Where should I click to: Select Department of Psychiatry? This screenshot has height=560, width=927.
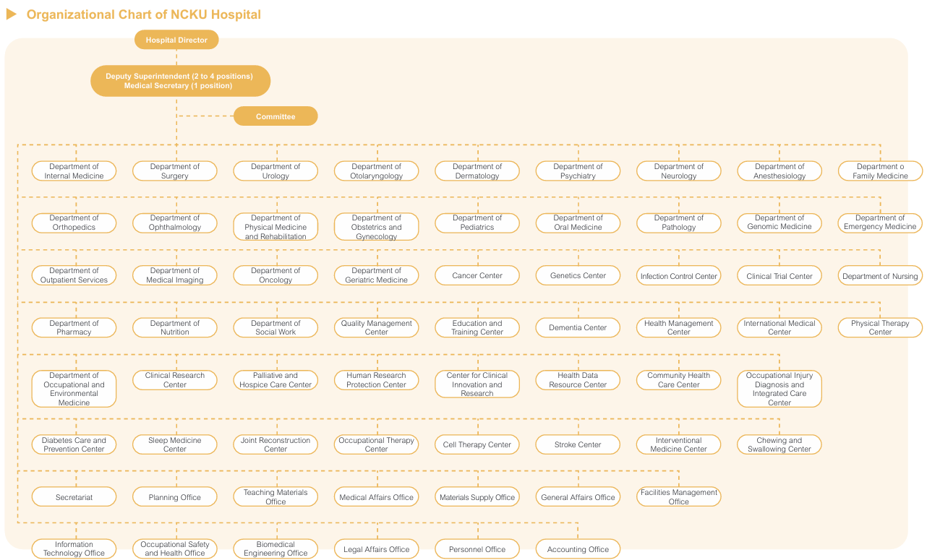click(x=578, y=171)
